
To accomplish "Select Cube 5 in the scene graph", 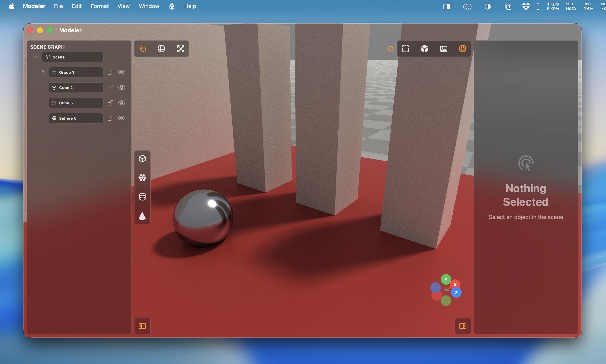I will (76, 103).
